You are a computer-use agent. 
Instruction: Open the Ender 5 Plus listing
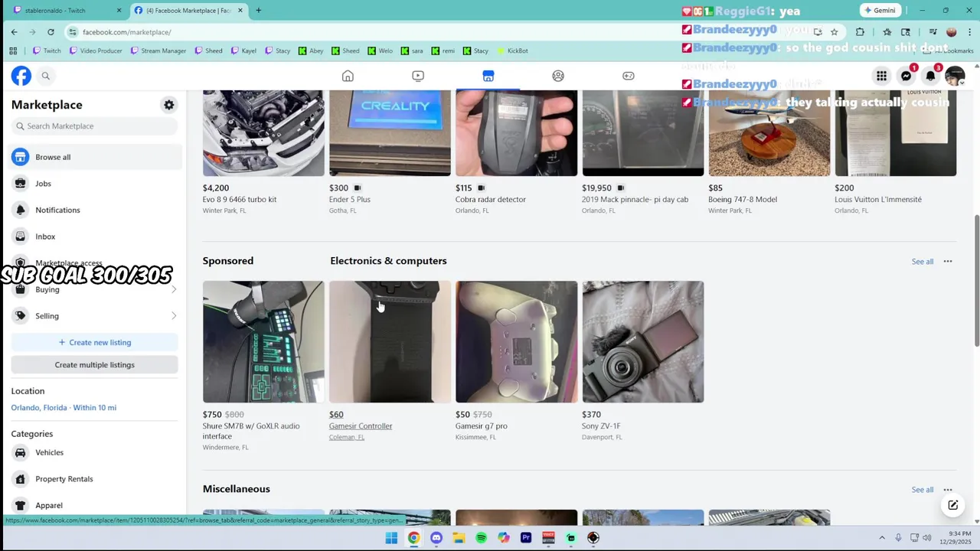(x=390, y=152)
